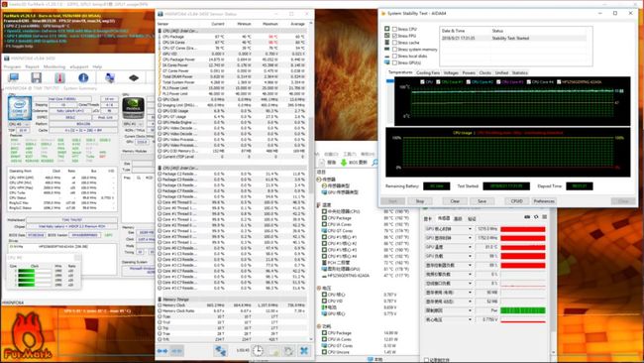Toggle the CPU graph checkbox in AIDA64 temperatures
Viewport: 644px width, 363px height.
pyautogui.click(x=423, y=81)
